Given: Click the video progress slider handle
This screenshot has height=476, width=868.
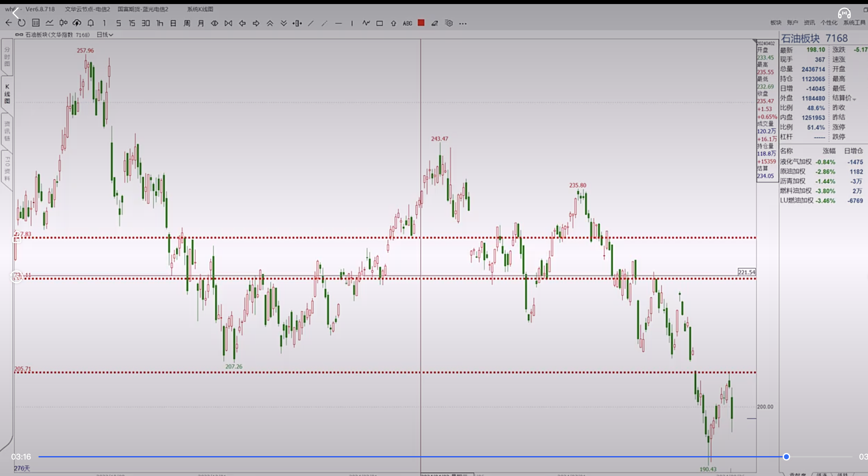Looking at the screenshot, I should pyautogui.click(x=786, y=457).
